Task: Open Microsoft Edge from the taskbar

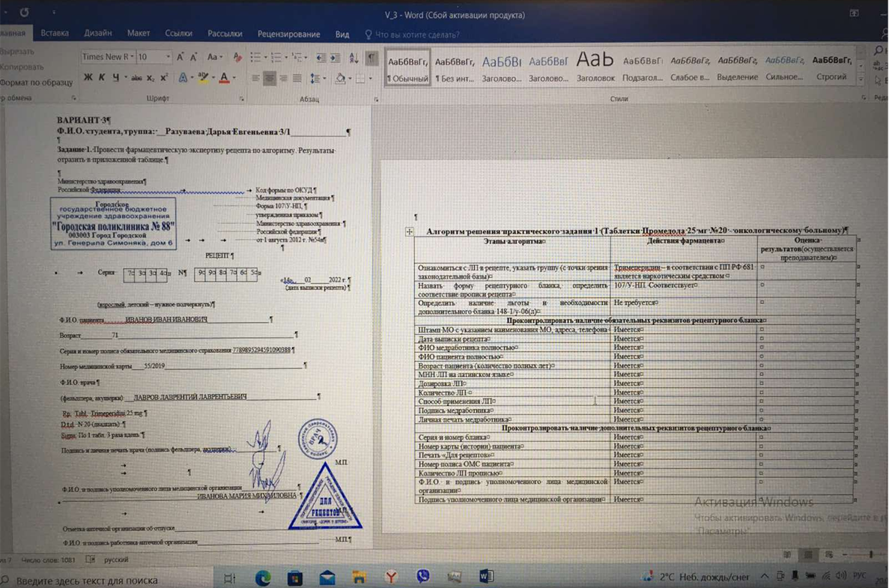Action: tap(262, 578)
